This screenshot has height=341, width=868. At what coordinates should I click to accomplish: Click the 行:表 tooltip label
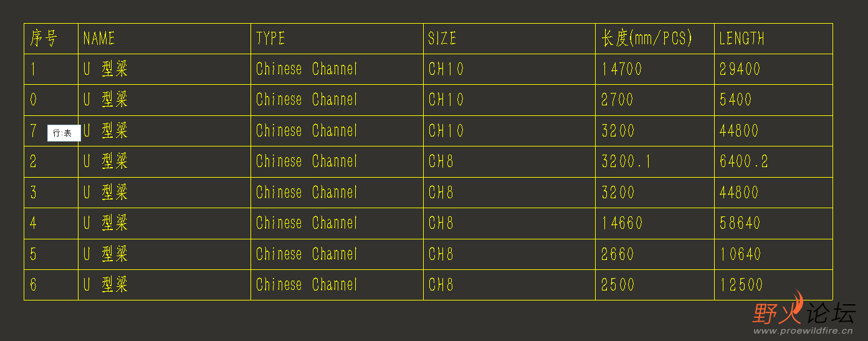64,133
